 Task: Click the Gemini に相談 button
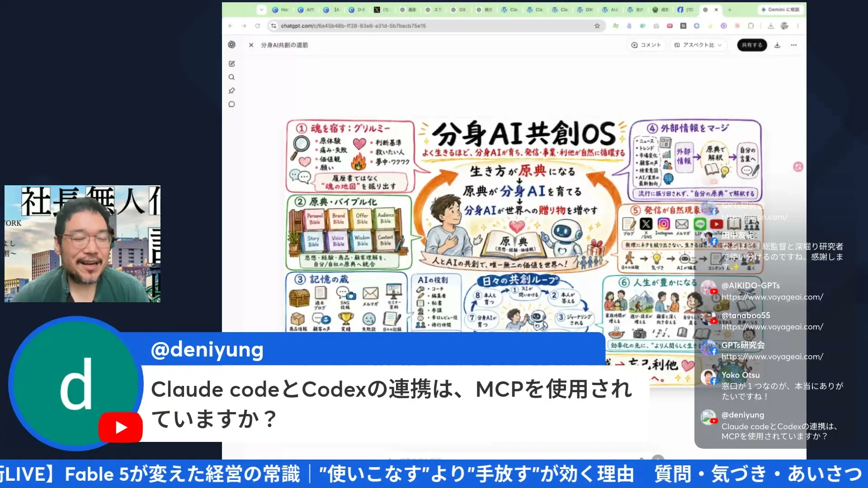[x=780, y=9]
